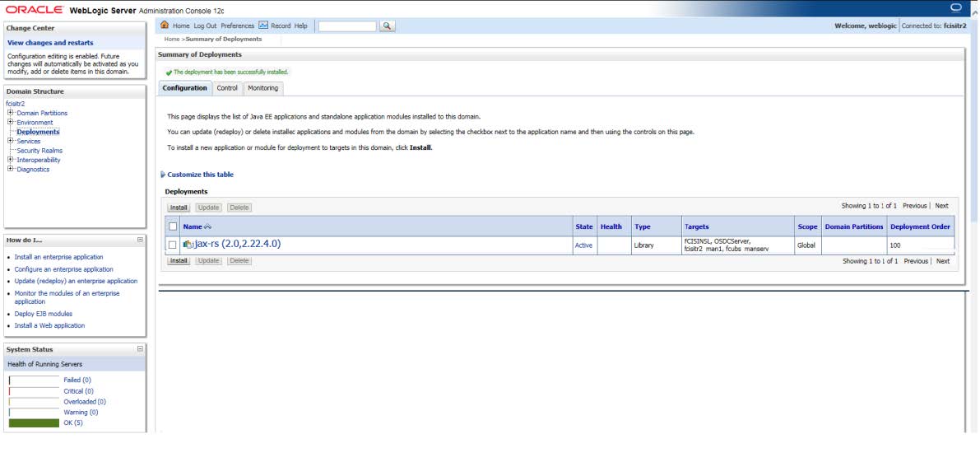Click the Scope column header

[x=807, y=226]
